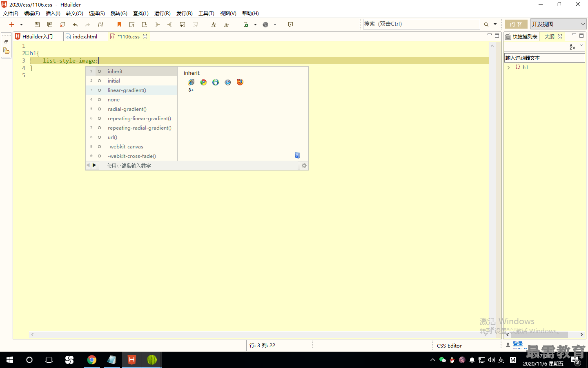
Task: Select the initial suggestion
Action: click(131, 81)
